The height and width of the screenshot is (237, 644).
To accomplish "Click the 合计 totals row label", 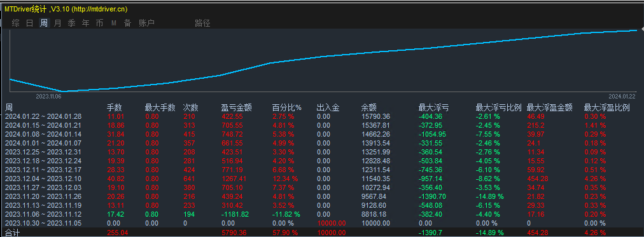I will [x=12, y=233].
